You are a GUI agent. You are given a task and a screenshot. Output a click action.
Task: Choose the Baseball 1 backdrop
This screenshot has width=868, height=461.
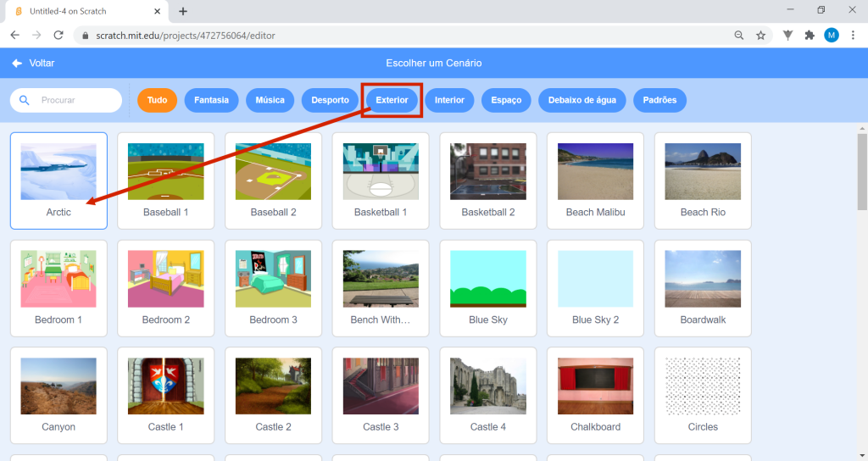(166, 181)
